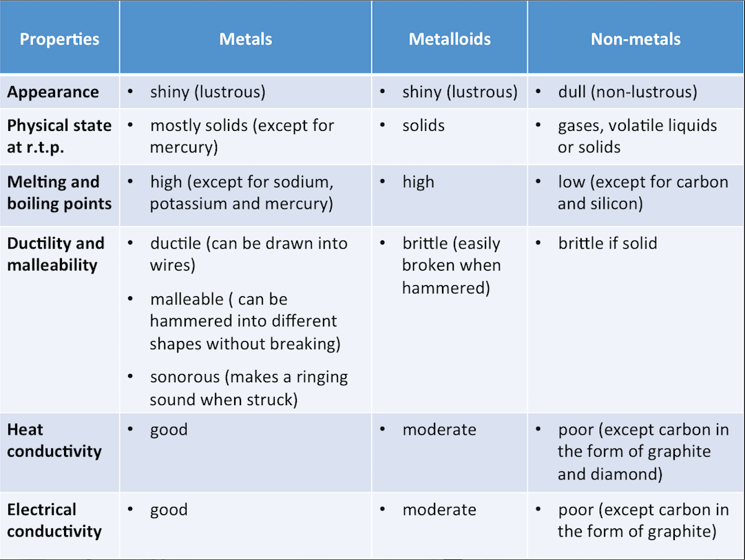Select 'gases, volatile liquids or solids' cell
This screenshot has height=560, width=745.
(x=637, y=136)
